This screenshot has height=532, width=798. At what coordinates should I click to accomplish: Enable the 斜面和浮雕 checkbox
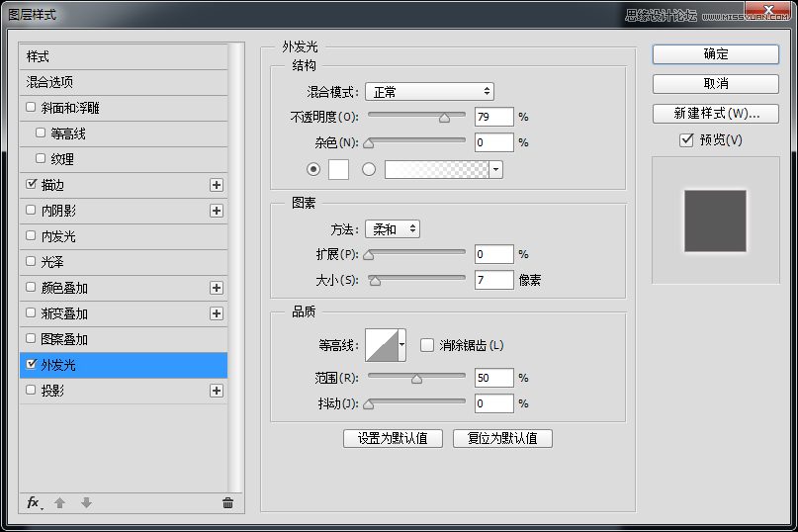[x=31, y=107]
